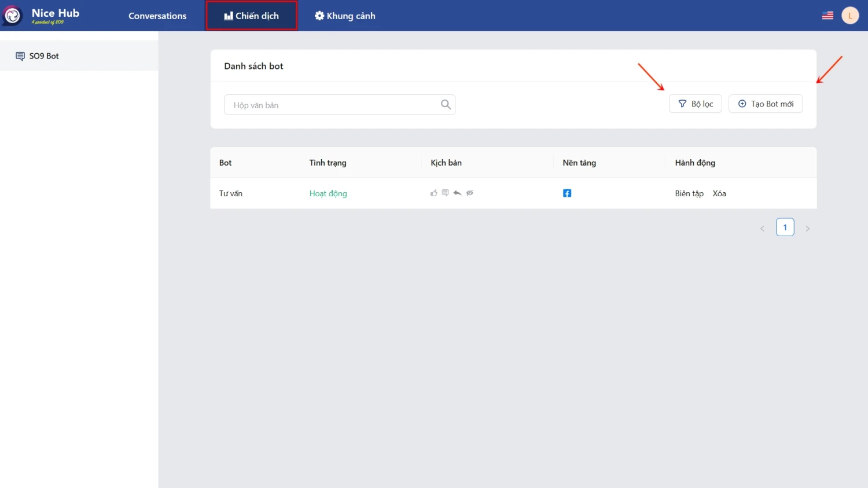The image size is (868, 488).
Task: Click the thumbs-up like scenario icon
Action: pyautogui.click(x=433, y=193)
